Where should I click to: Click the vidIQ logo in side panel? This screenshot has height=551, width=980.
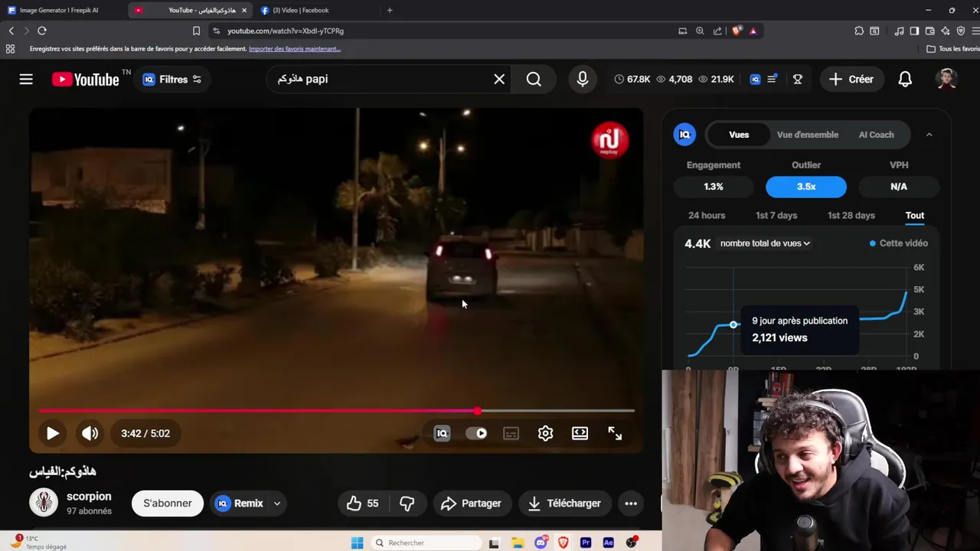coord(684,135)
